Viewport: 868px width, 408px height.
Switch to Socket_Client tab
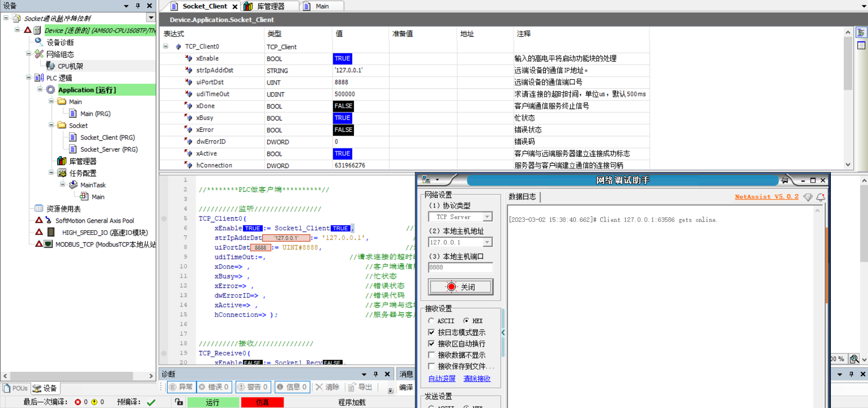point(204,6)
